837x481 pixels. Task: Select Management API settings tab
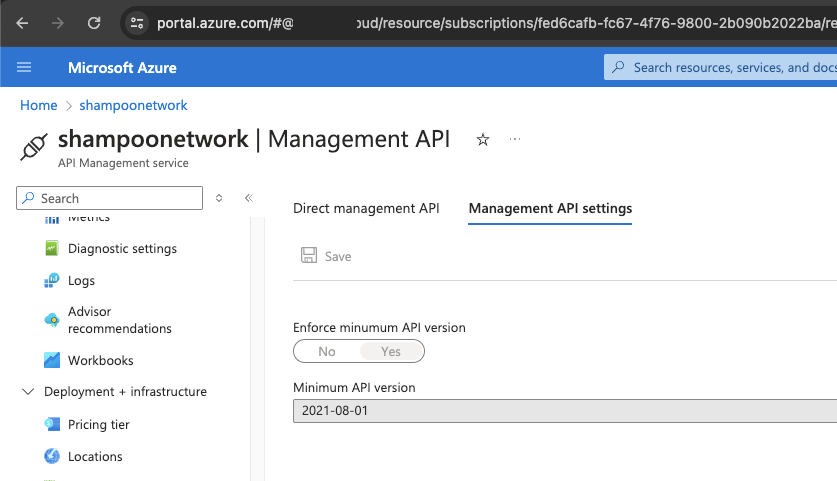[550, 208]
